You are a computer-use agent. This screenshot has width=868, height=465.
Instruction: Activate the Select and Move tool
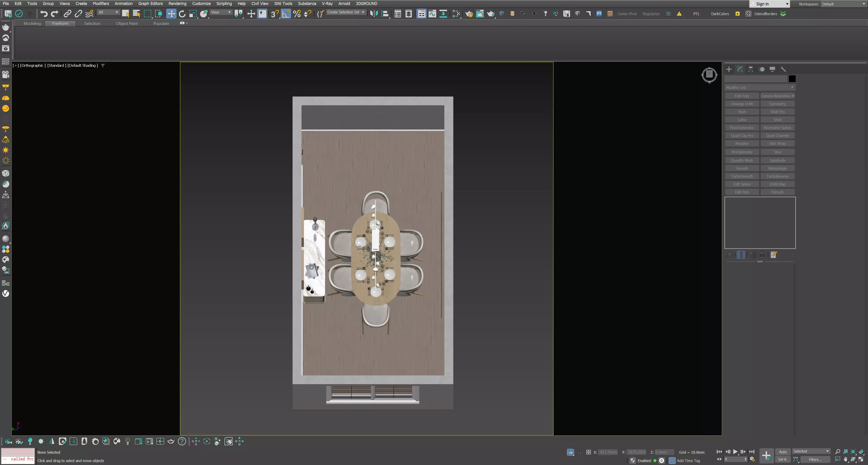pyautogui.click(x=171, y=14)
